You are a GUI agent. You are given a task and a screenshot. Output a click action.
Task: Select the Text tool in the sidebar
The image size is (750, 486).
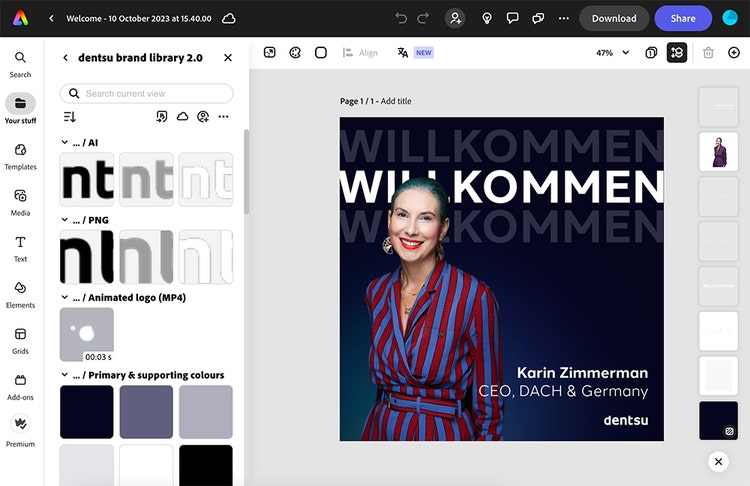pos(20,248)
